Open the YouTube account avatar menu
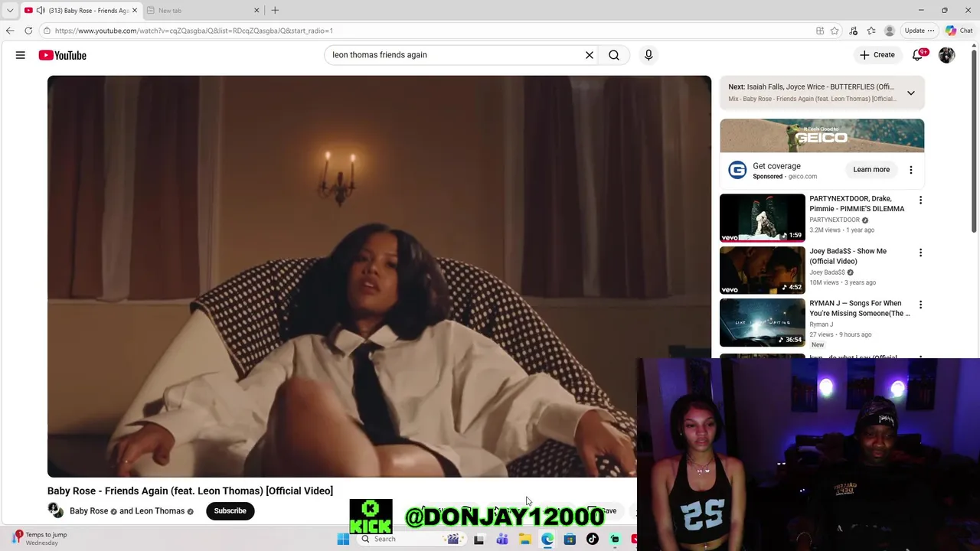980x551 pixels. click(x=947, y=55)
